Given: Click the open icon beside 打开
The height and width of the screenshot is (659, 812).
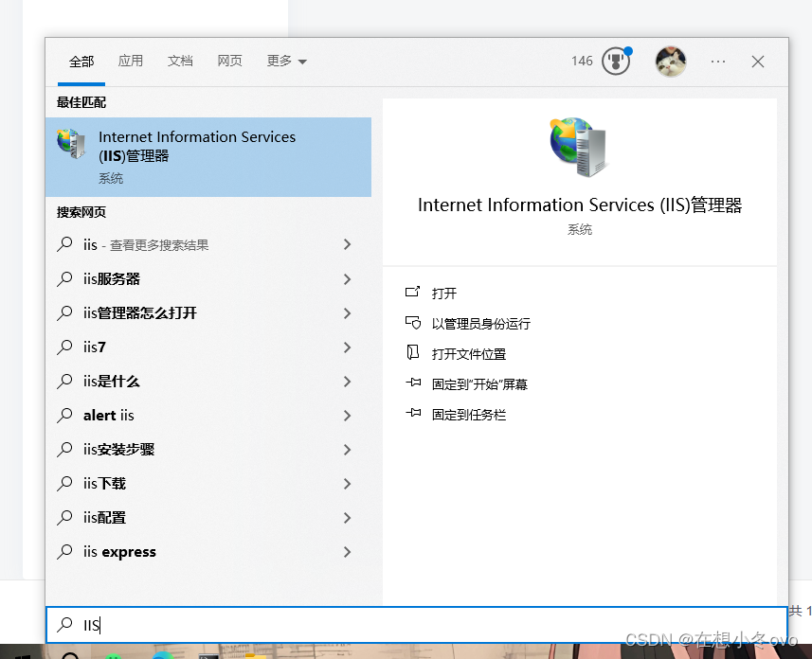Looking at the screenshot, I should click(413, 292).
